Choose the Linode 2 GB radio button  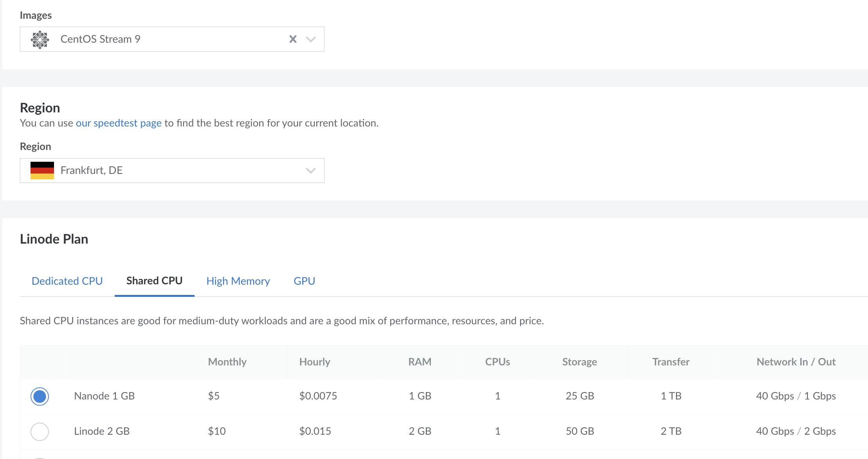(x=40, y=432)
